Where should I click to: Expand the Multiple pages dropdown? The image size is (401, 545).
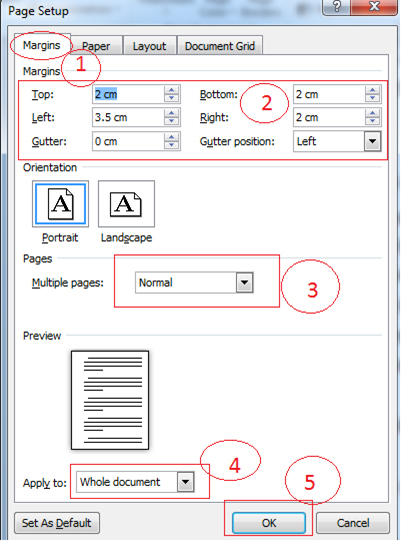pyautogui.click(x=245, y=283)
